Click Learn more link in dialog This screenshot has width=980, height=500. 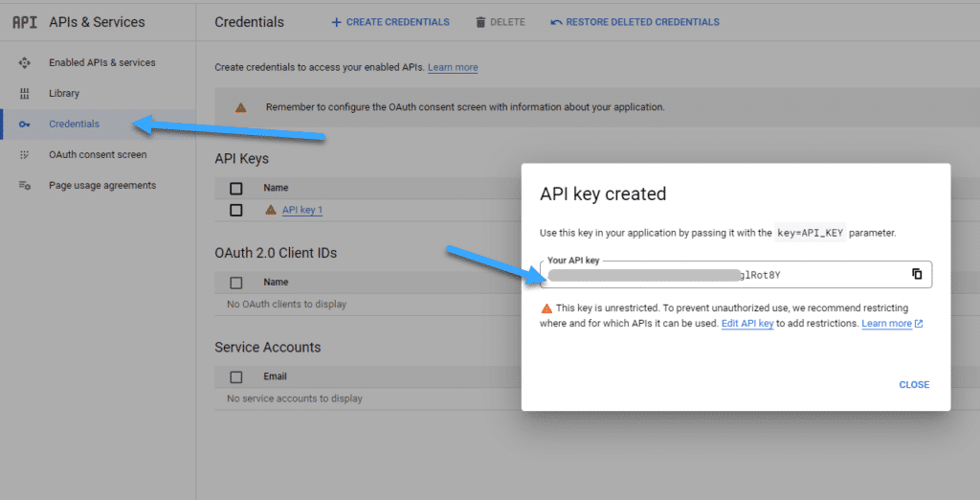click(886, 324)
